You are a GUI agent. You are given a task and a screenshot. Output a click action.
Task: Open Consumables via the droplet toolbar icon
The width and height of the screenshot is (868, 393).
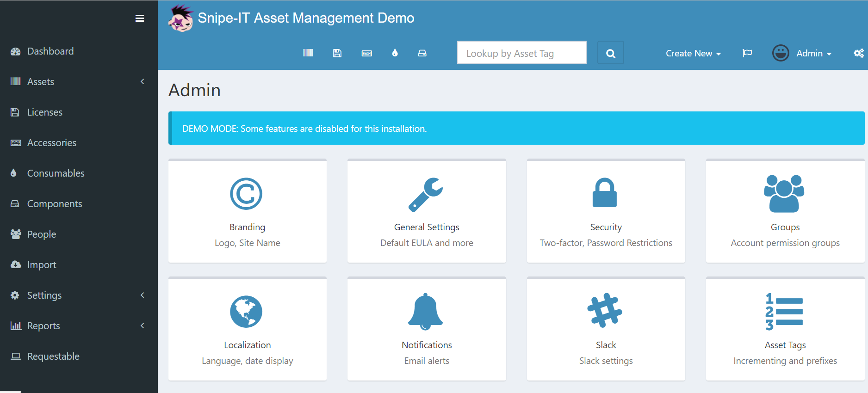tap(395, 53)
